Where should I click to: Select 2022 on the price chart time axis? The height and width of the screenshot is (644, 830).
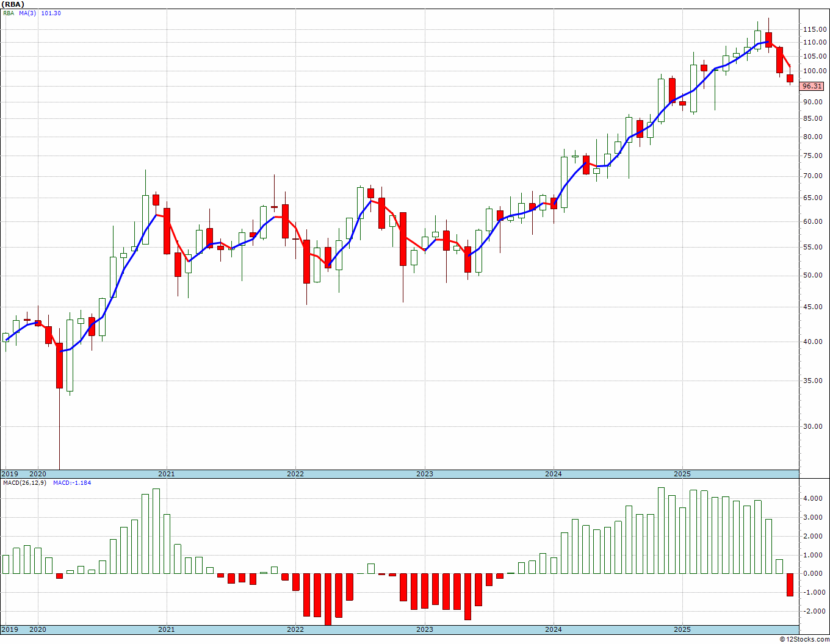point(295,474)
